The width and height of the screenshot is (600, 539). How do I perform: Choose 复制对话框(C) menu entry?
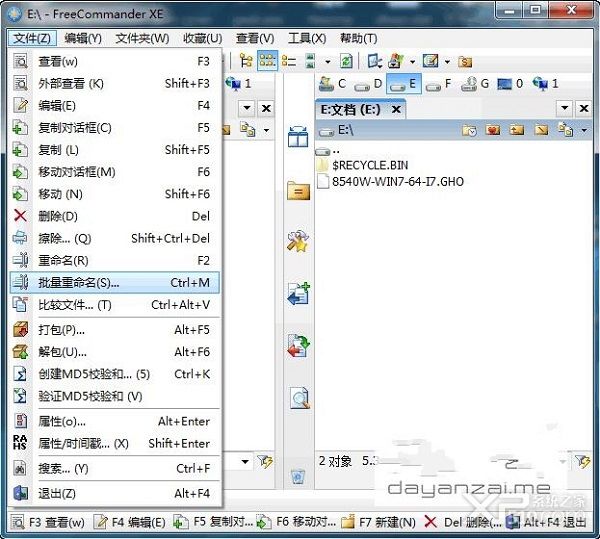[x=115, y=128]
